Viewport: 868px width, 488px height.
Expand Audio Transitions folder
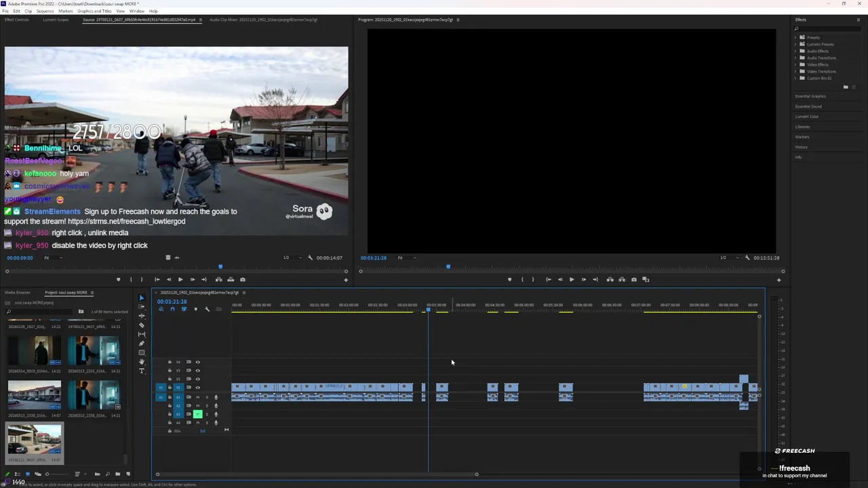tap(796, 58)
